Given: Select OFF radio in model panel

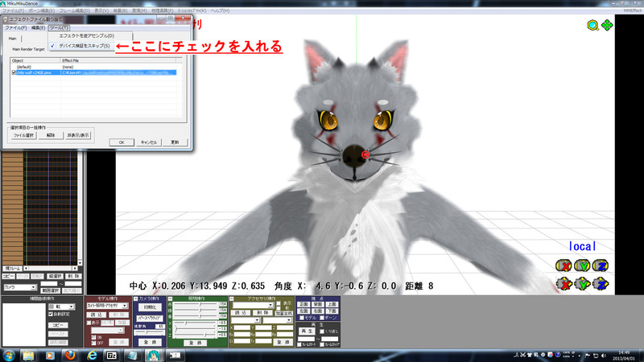Looking at the screenshot, I should click(x=93, y=343).
